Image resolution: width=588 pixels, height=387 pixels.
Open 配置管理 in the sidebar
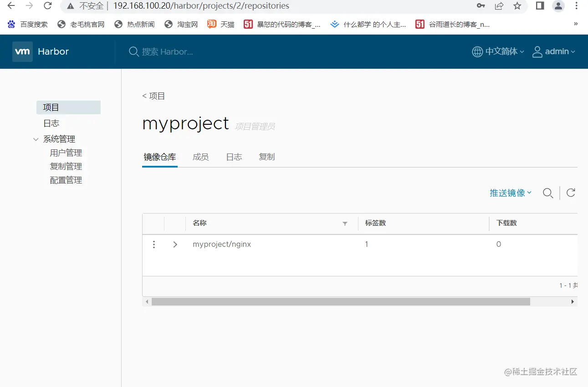tap(66, 180)
